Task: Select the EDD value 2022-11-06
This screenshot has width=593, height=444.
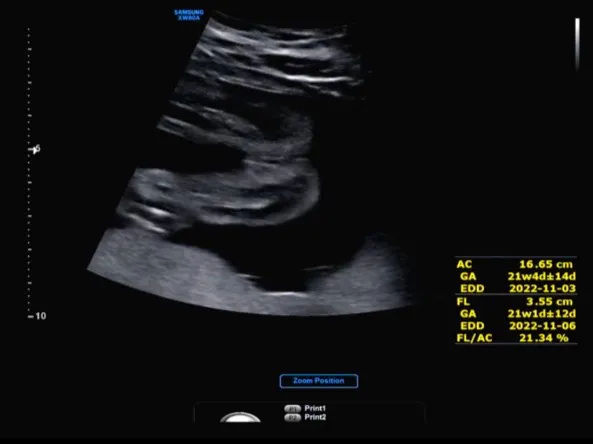Action: (542, 326)
